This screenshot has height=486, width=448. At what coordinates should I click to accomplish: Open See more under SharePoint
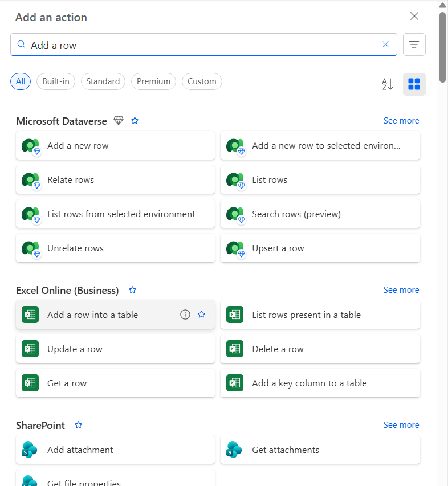(x=401, y=424)
